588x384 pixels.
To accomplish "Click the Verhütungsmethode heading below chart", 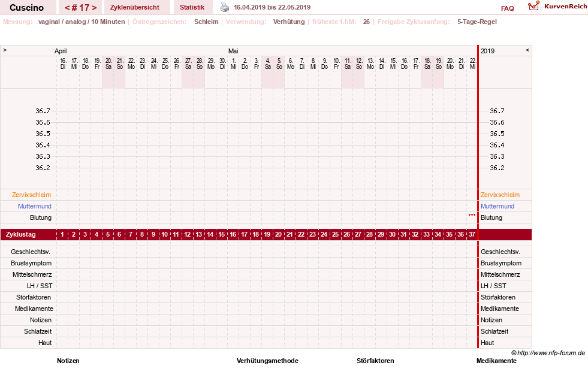I will [267, 361].
